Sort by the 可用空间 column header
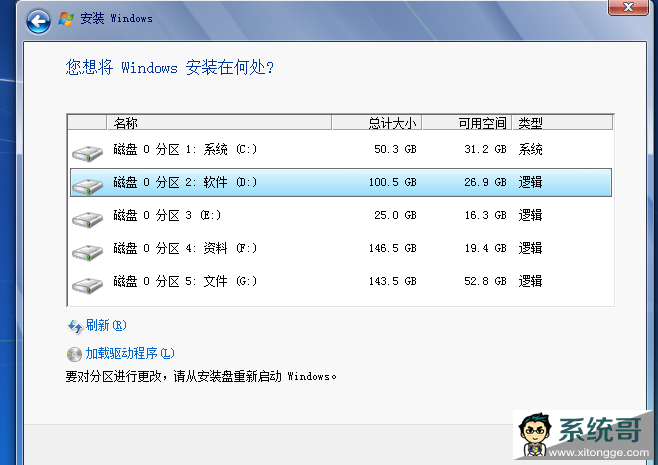Viewport: 658px width, 465px height. pos(467,123)
